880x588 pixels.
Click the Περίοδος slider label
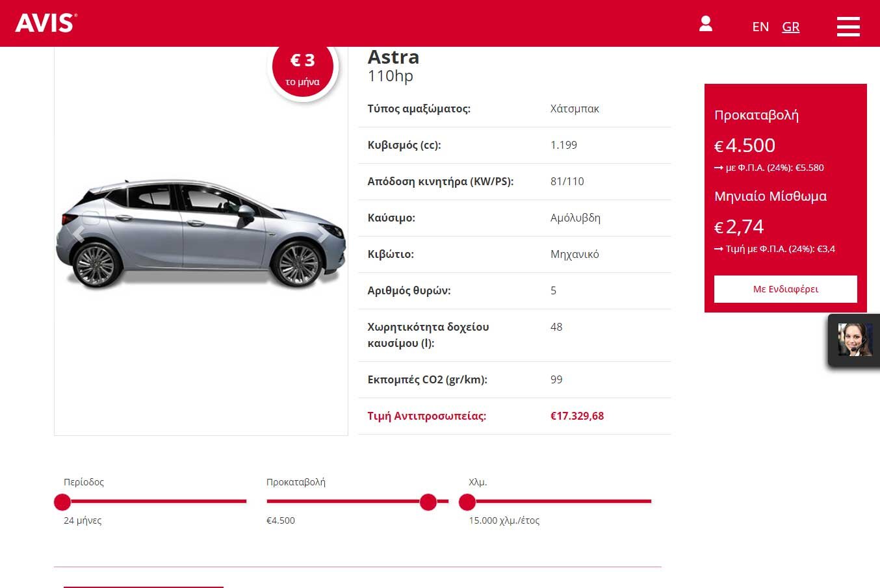pos(84,482)
